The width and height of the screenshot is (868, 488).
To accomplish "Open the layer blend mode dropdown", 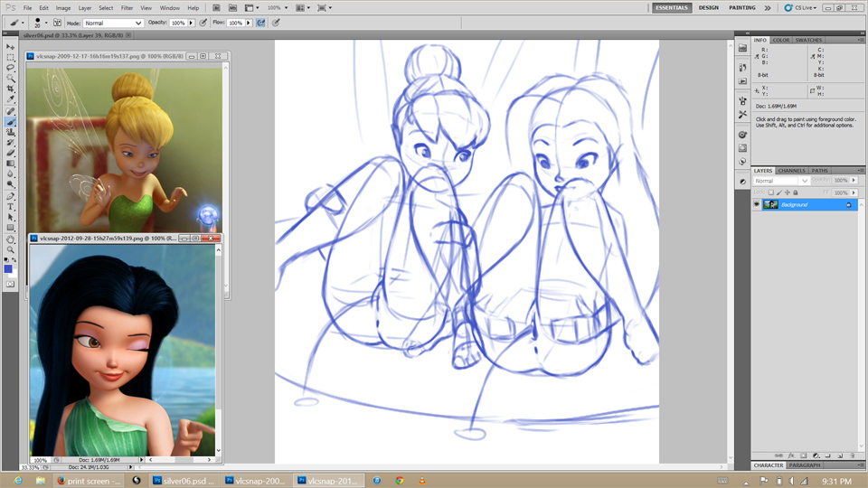I will (x=781, y=181).
